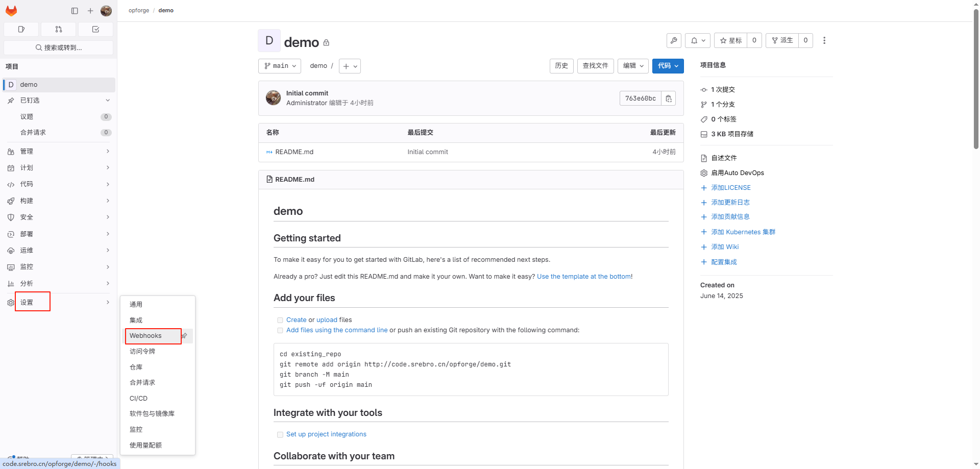This screenshot has height=469, width=980.
Task: Click the 历史 history button
Action: tap(561, 66)
